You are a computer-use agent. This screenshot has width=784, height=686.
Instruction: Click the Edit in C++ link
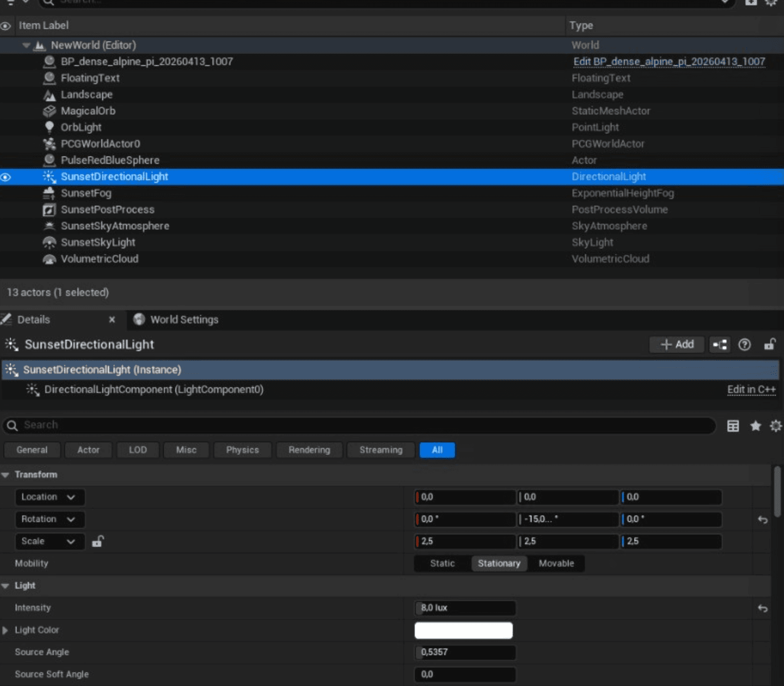tap(751, 390)
